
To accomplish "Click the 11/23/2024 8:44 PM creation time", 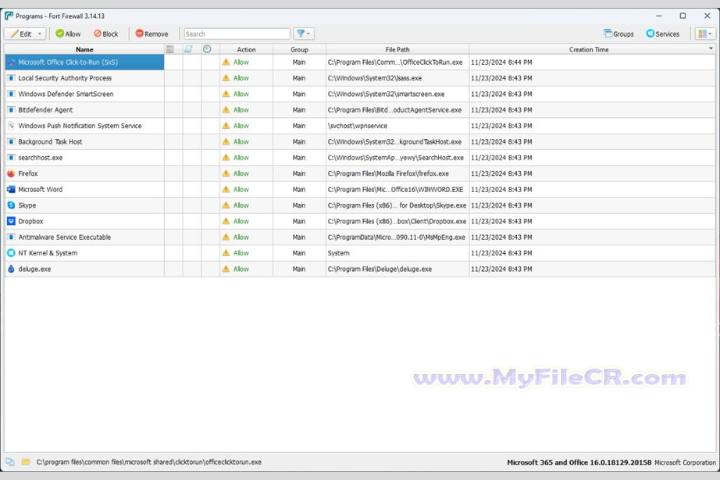I will point(501,62).
